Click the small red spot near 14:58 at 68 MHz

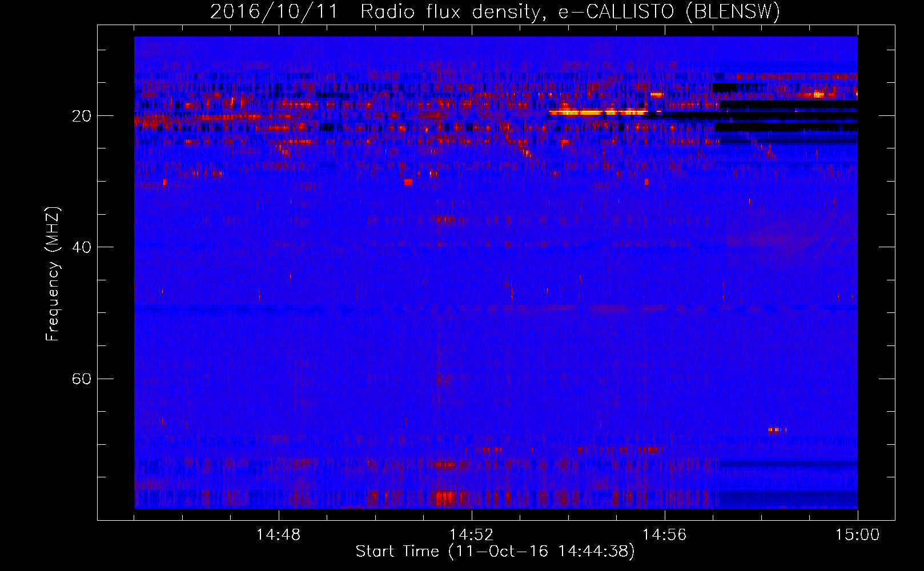(777, 429)
